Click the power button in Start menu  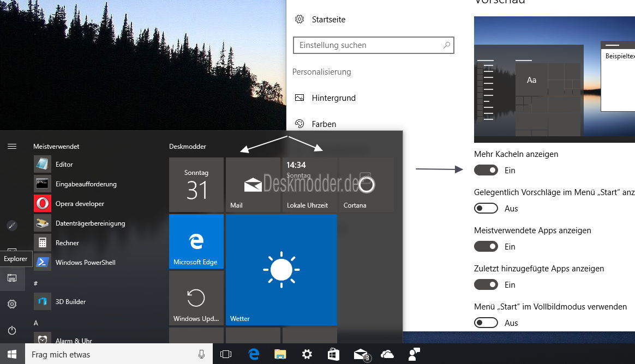pyautogui.click(x=12, y=330)
